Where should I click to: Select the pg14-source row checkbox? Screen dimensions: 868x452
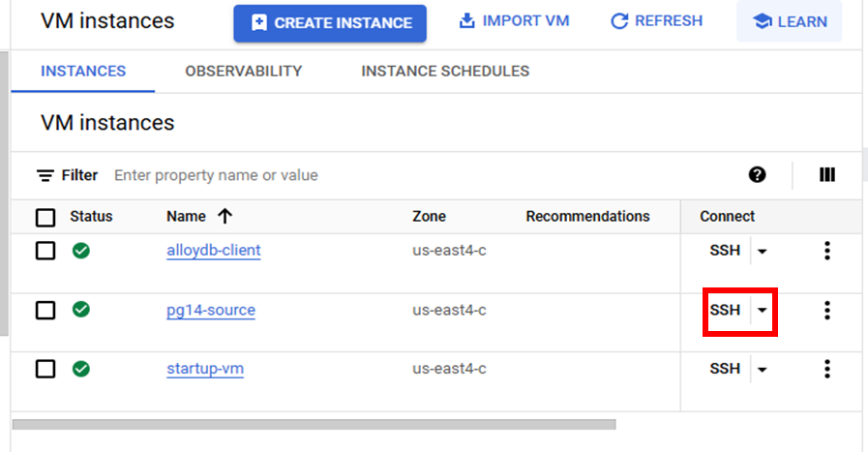pos(45,311)
